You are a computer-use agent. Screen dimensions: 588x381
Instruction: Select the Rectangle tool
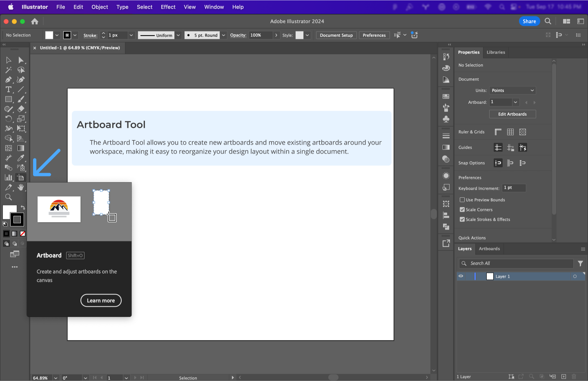[8, 99]
